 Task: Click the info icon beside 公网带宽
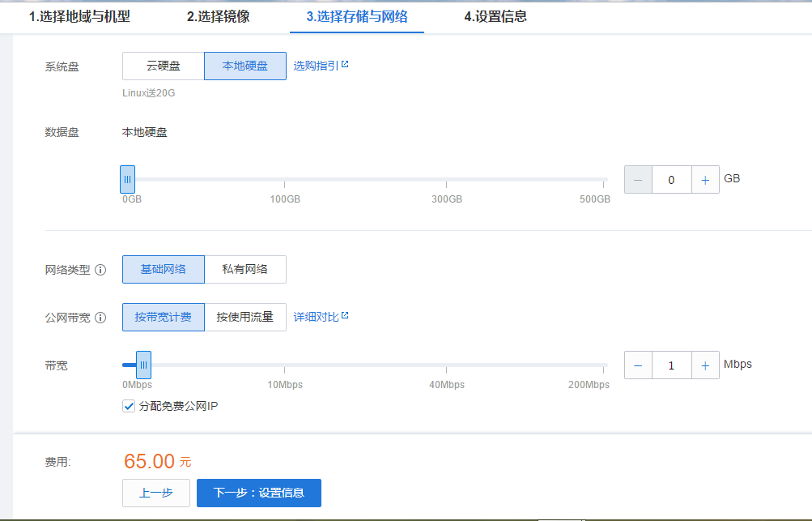coord(100,318)
